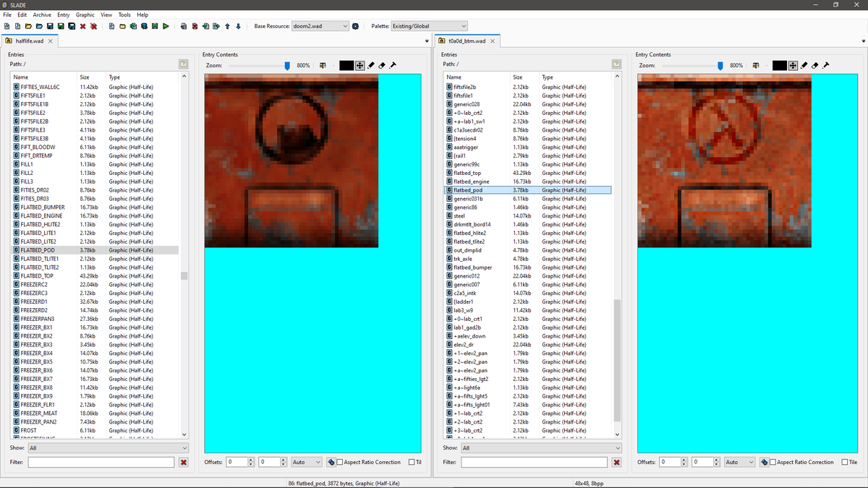Click the Save As floppy disk icon

tap(61, 26)
